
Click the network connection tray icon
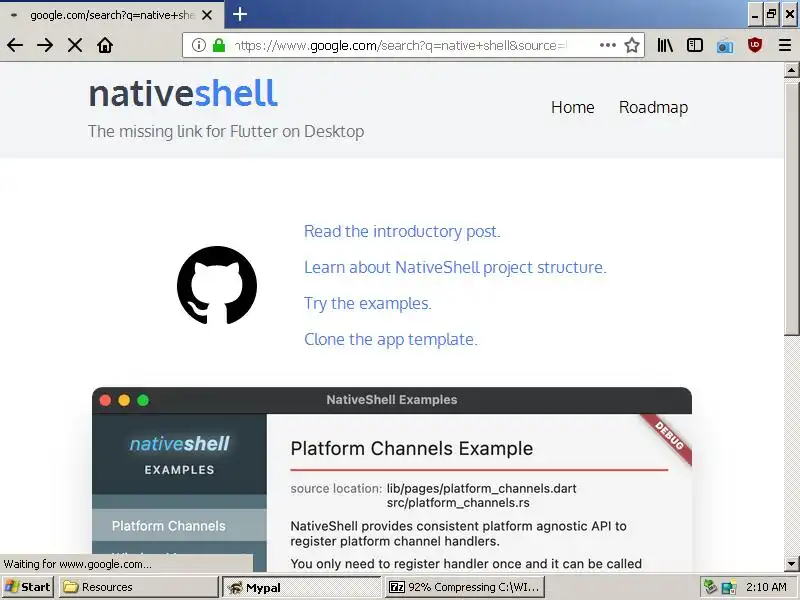pos(729,587)
